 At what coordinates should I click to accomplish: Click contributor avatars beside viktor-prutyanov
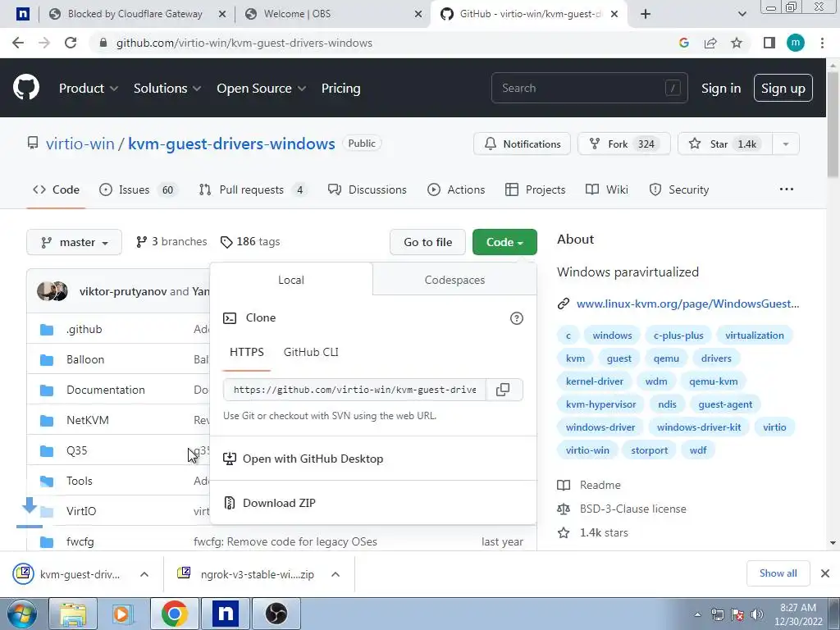click(x=52, y=291)
